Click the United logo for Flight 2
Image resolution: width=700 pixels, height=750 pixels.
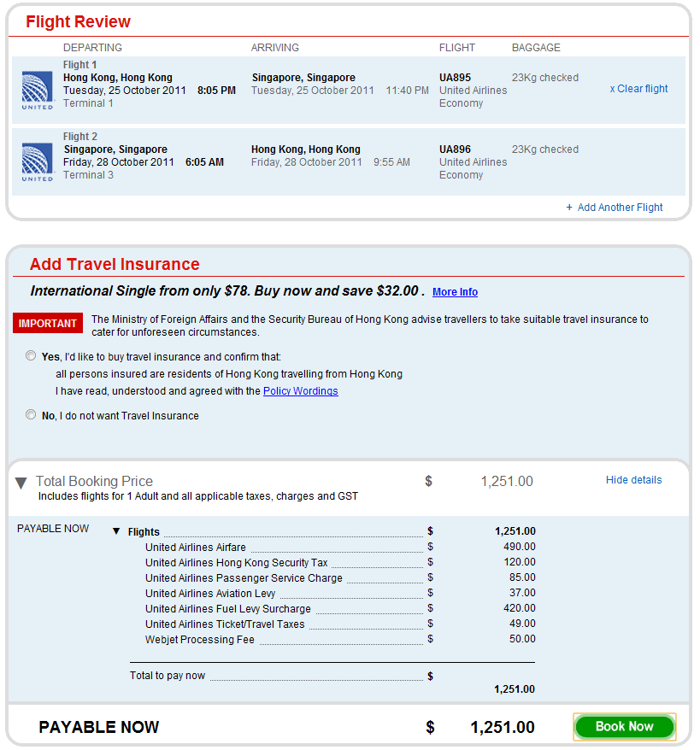[37, 161]
